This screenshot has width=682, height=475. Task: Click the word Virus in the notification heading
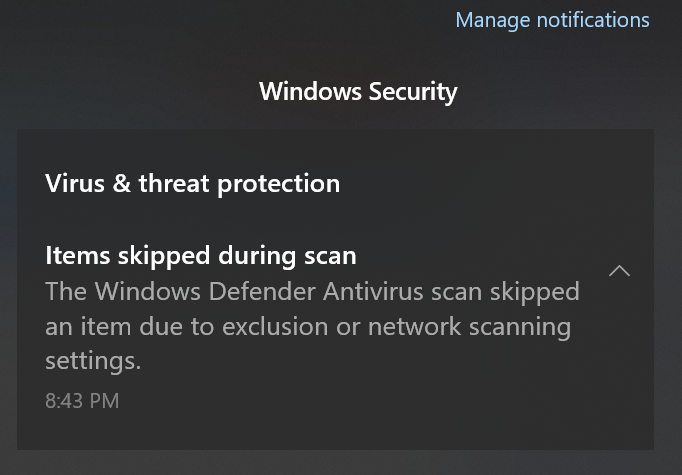[x=75, y=184]
